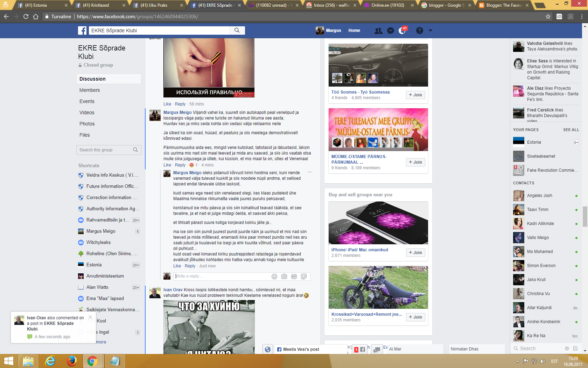
Task: Click the browser Back arrow
Action: point(6,16)
